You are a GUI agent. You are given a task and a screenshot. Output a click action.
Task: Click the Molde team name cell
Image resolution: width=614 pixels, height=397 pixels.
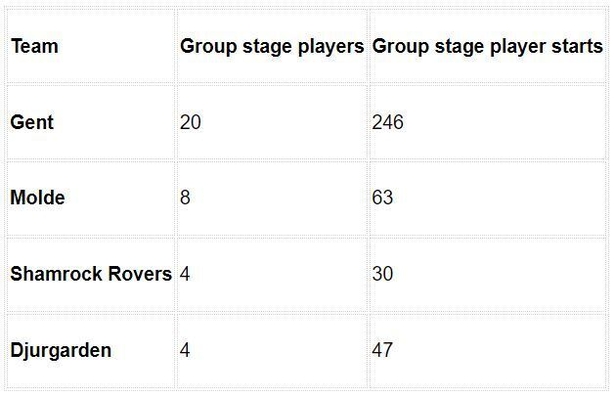(x=38, y=197)
